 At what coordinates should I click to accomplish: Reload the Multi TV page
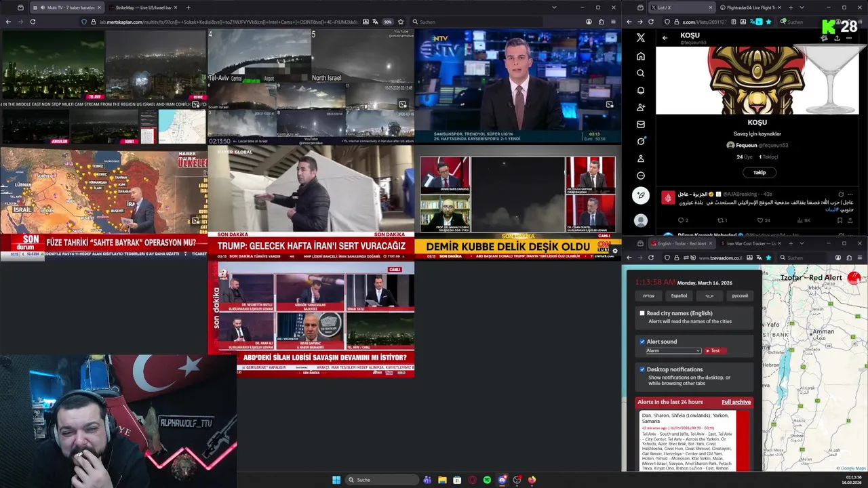(33, 22)
